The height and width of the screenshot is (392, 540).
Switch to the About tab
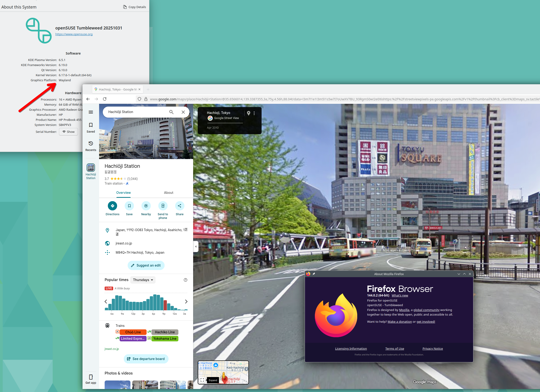pyautogui.click(x=168, y=193)
